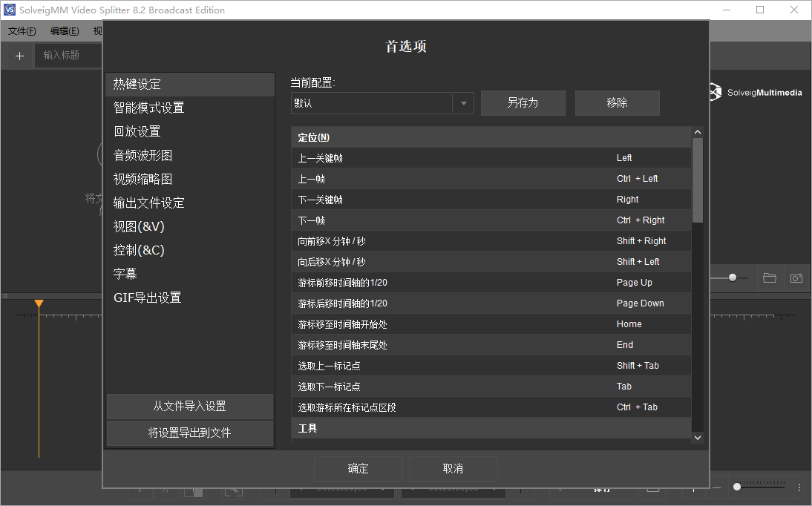Click the open folder icon
This screenshot has width=812, height=506.
click(x=769, y=277)
